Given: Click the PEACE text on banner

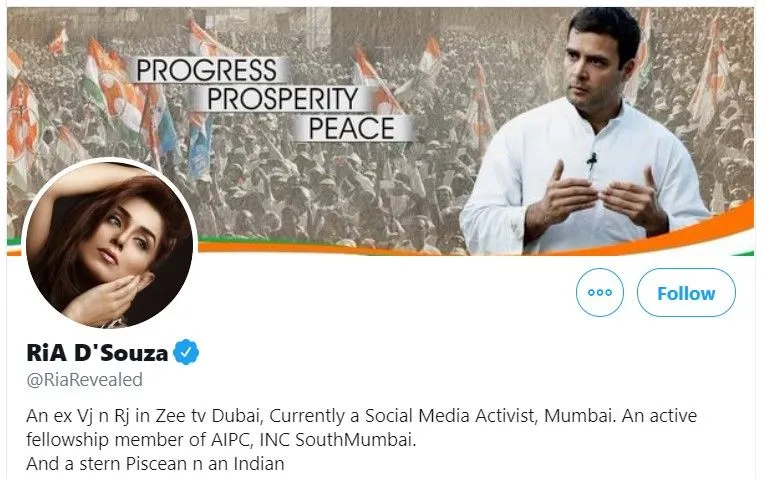Looking at the screenshot, I should pyautogui.click(x=351, y=128).
